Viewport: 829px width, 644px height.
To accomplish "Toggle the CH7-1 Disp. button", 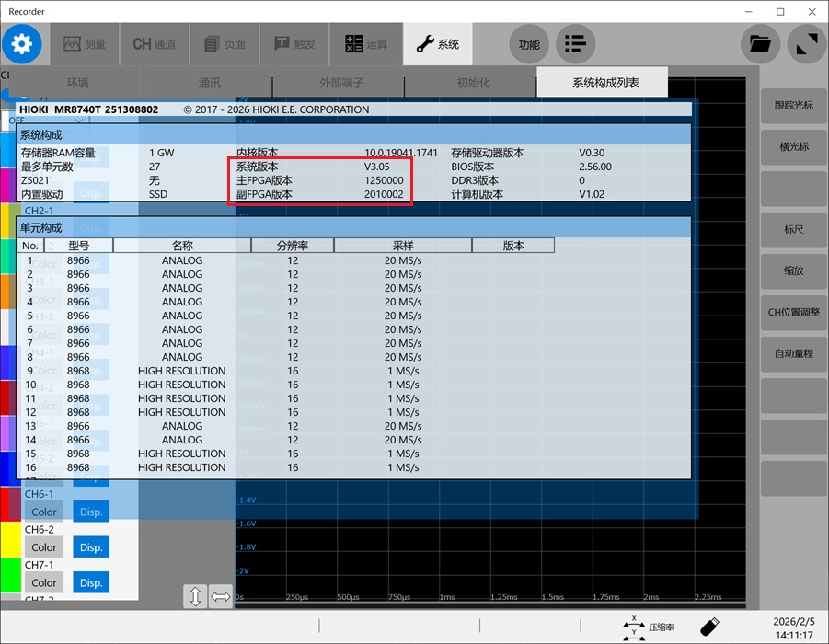I will (x=91, y=582).
